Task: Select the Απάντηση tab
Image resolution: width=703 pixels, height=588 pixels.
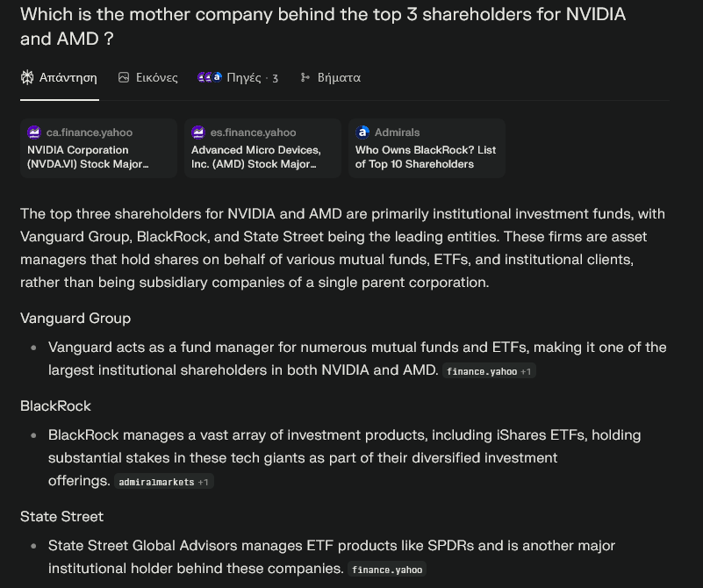Action: click(x=68, y=77)
